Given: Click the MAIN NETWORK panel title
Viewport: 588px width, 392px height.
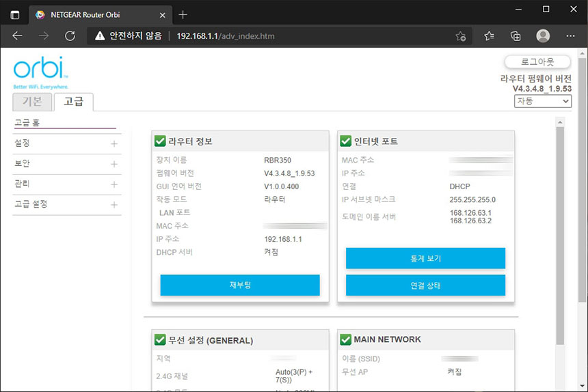Looking at the screenshot, I should click(388, 339).
